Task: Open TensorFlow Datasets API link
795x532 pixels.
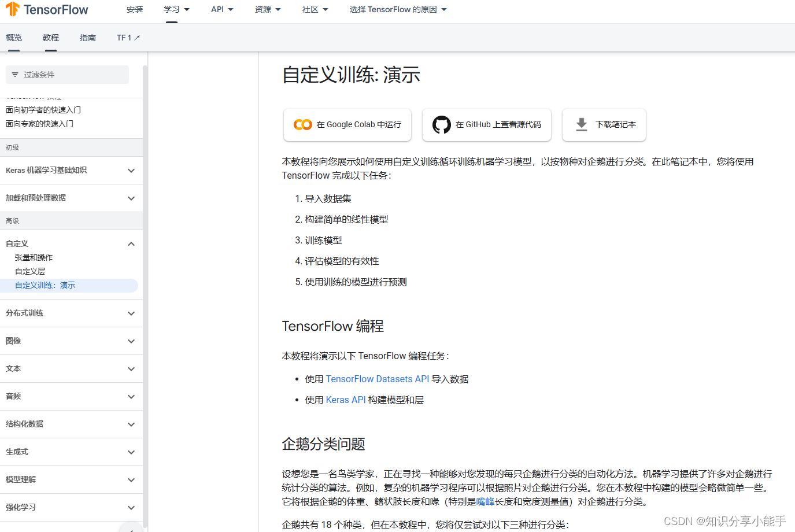Action: tap(378, 379)
